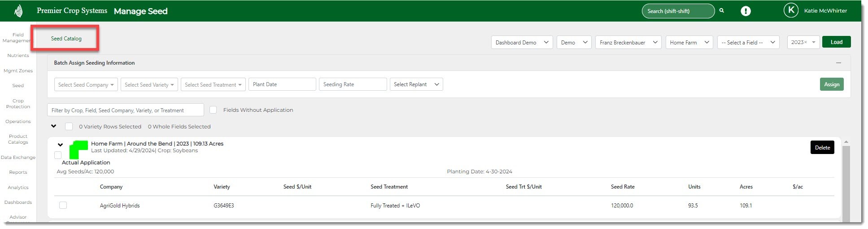Check the select all variety rows checkbox
The width and height of the screenshot is (868, 229).
[69, 127]
